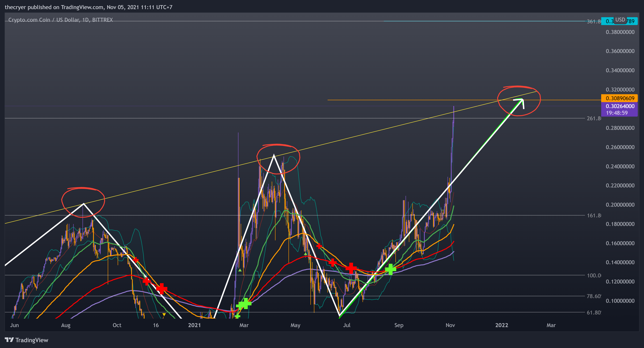644x348 pixels.
Task: Click the 100.0 Fibonacci level label
Action: (x=594, y=276)
